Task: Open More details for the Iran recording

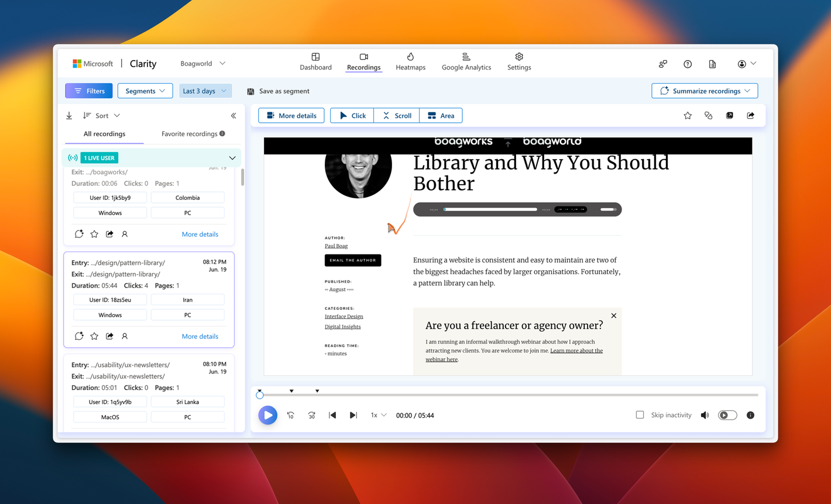Action: coord(200,336)
